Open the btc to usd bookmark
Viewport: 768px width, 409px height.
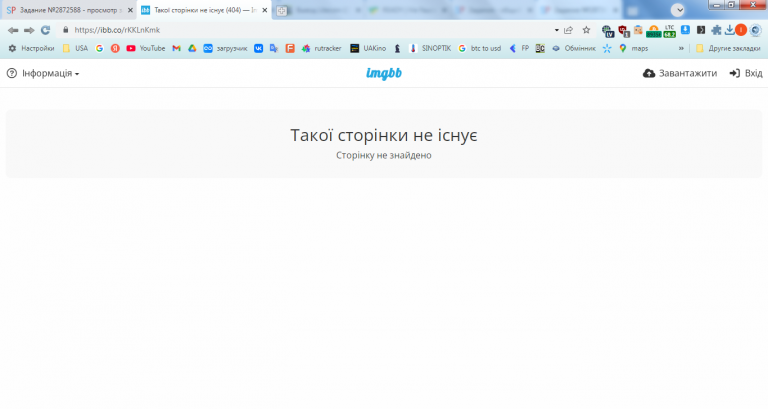[x=480, y=48]
